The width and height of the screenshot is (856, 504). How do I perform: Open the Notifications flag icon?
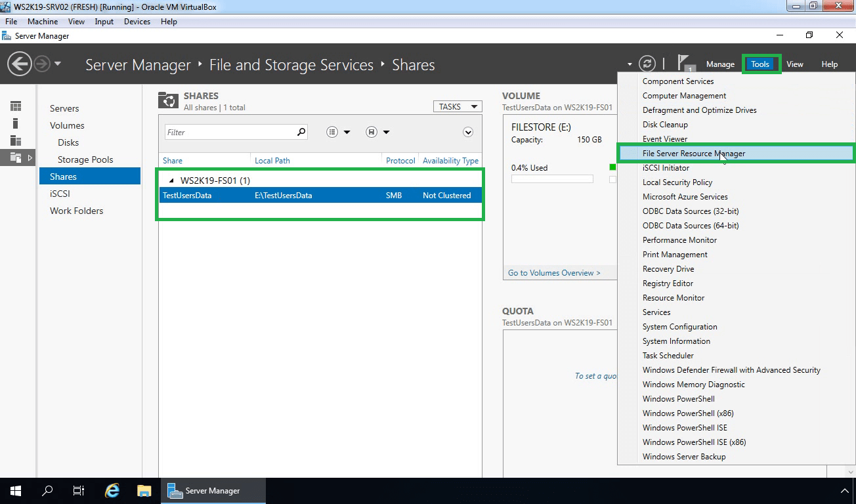pyautogui.click(x=686, y=64)
